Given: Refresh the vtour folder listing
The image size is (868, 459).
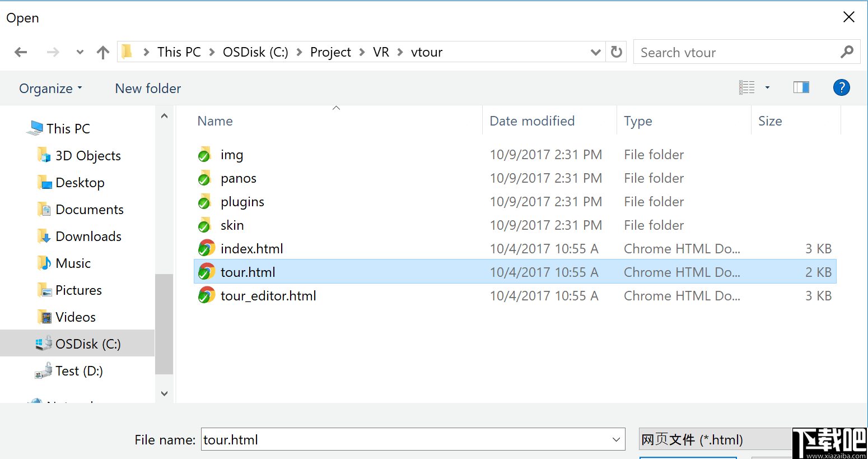Looking at the screenshot, I should [617, 52].
